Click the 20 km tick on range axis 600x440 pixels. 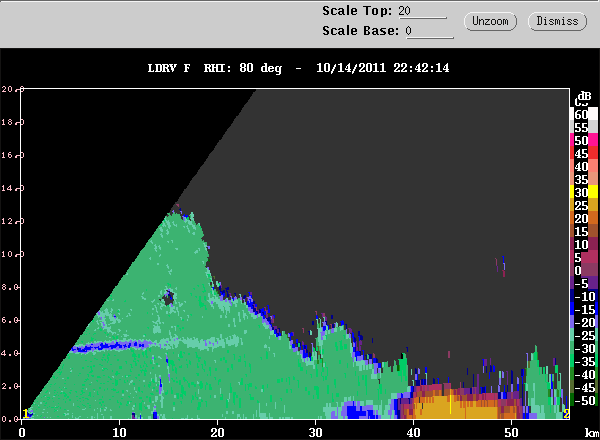pos(217,433)
